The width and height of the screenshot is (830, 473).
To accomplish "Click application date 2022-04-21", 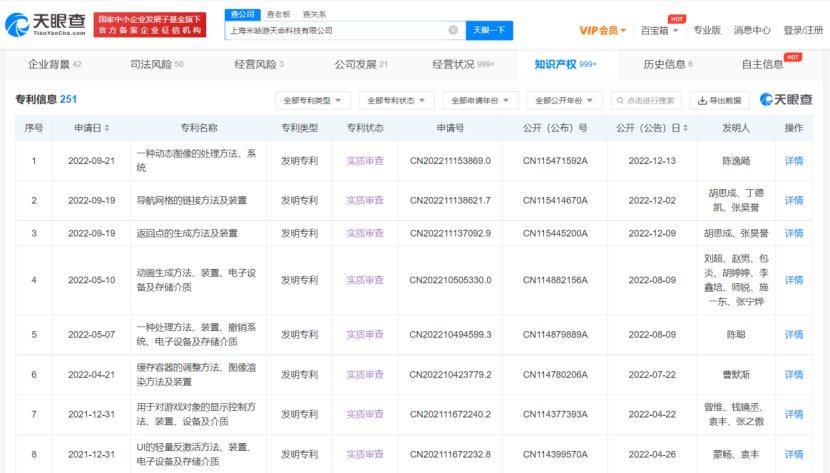I will tap(91, 375).
